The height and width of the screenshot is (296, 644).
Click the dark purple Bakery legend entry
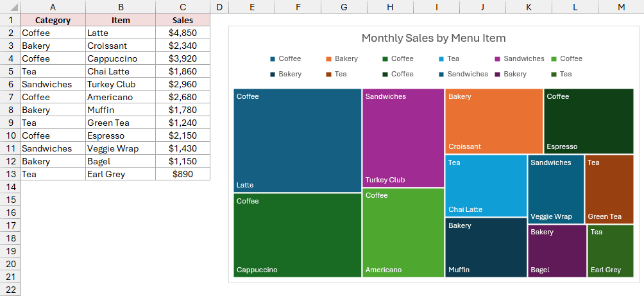[x=511, y=74]
